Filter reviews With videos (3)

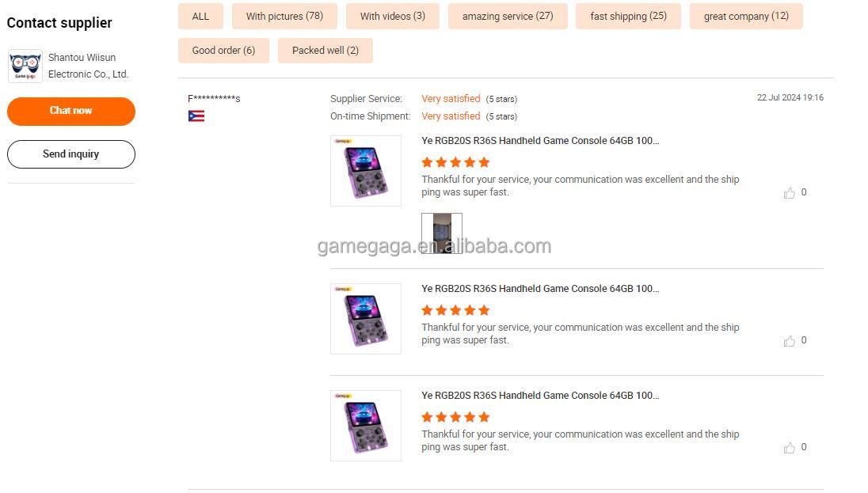pos(393,16)
